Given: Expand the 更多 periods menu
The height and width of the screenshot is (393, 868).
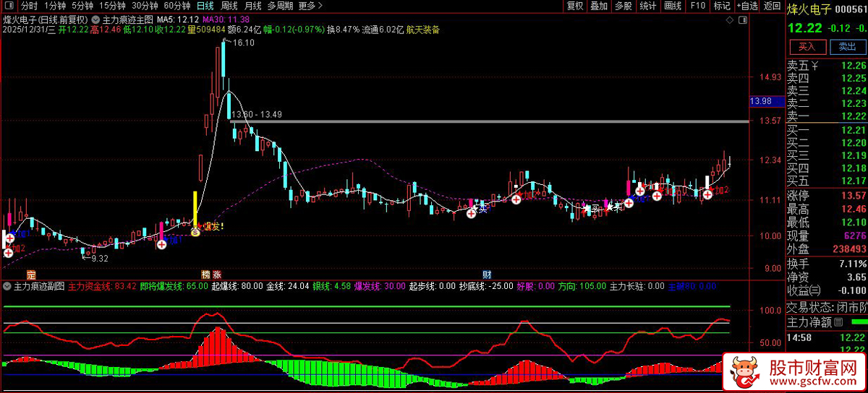Looking at the screenshot, I should [x=310, y=6].
